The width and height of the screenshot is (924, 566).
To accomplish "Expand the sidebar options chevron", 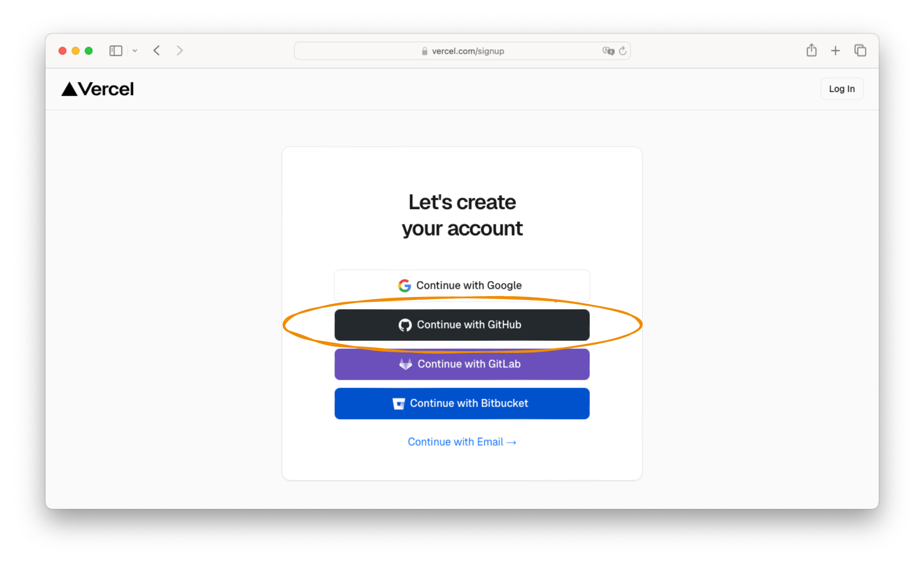I will pos(135,50).
